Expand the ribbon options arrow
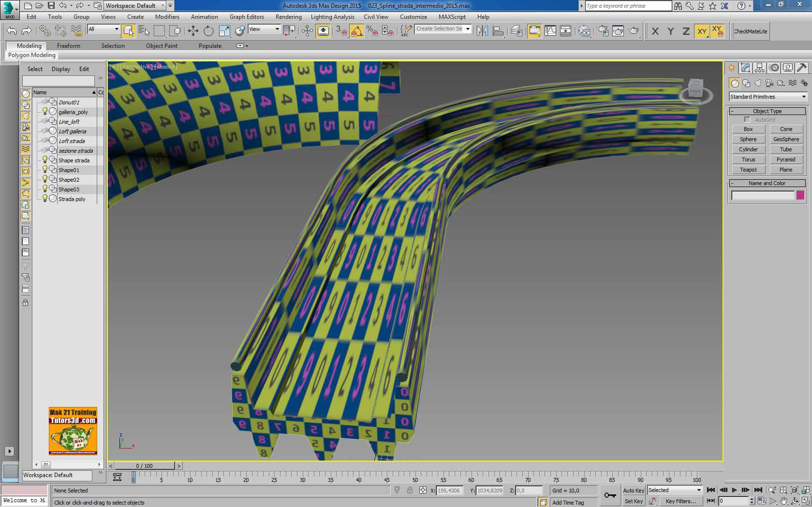The image size is (812, 507). [242, 46]
